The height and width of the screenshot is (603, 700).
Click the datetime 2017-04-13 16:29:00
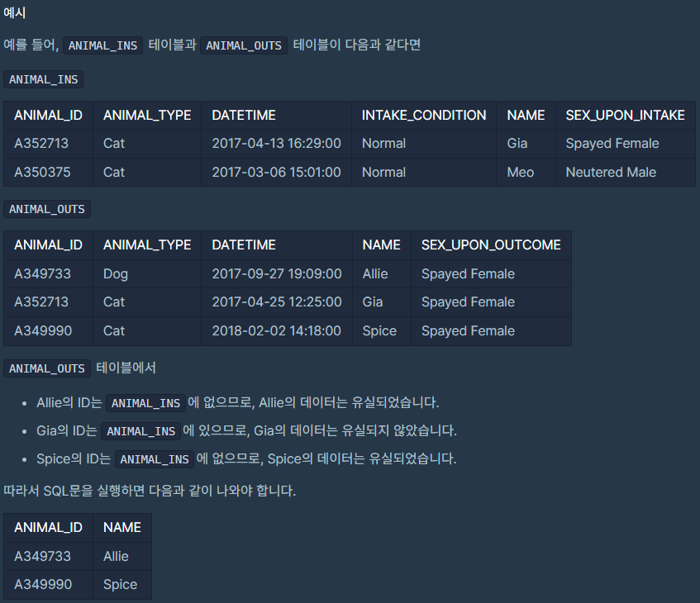(x=276, y=143)
